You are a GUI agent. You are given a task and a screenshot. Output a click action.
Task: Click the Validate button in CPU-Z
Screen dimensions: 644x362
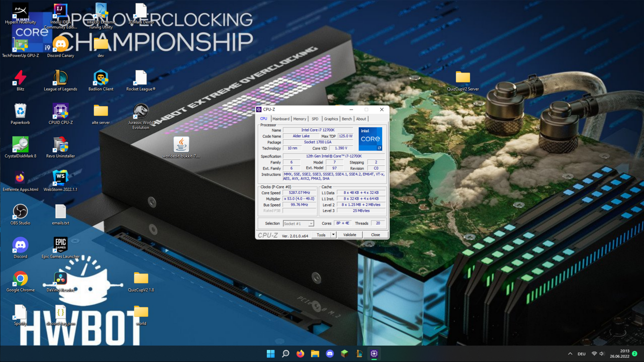pos(350,235)
